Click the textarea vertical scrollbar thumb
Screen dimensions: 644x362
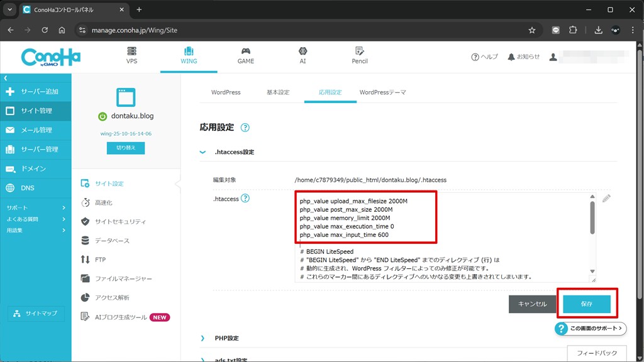point(592,217)
